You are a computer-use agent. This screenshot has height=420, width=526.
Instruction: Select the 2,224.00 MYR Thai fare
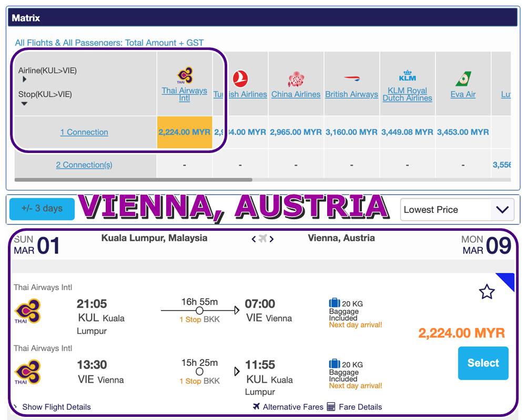click(483, 363)
